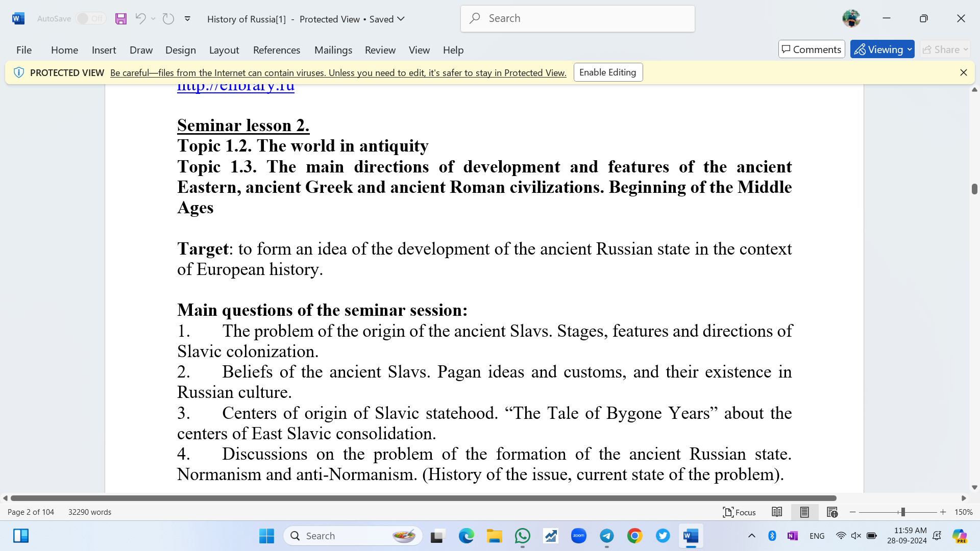
Task: Enable Focus mode
Action: (x=739, y=512)
